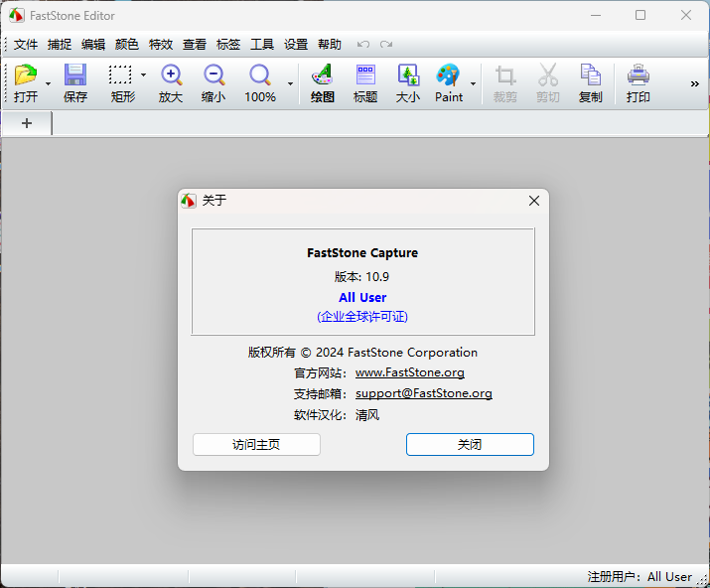Expand the Rectangle (矩形) selection dropdown arrow
Screen dimensions: 710x588
click(x=143, y=75)
